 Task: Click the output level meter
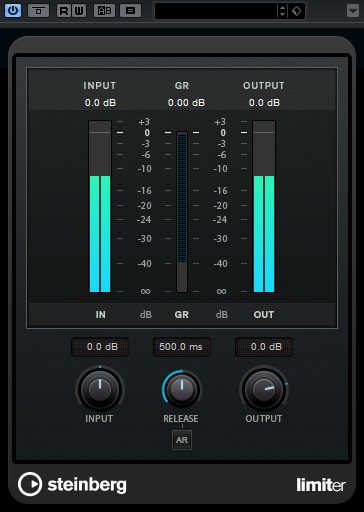click(264, 207)
